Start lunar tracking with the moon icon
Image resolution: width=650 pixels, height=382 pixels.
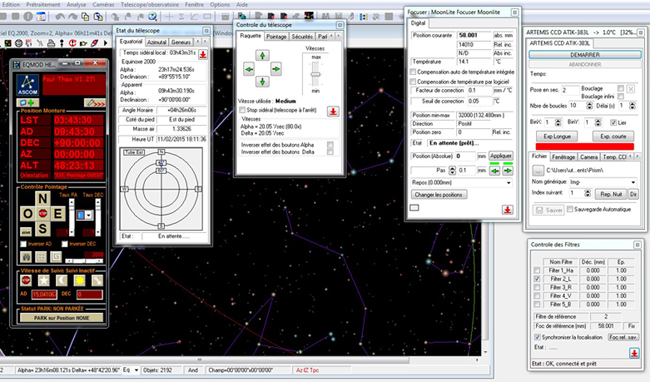[x=61, y=280]
